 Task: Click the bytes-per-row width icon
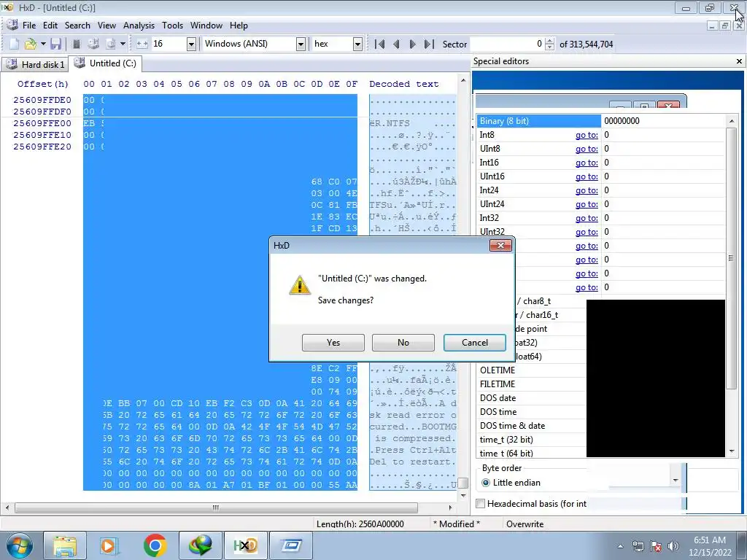(x=142, y=44)
